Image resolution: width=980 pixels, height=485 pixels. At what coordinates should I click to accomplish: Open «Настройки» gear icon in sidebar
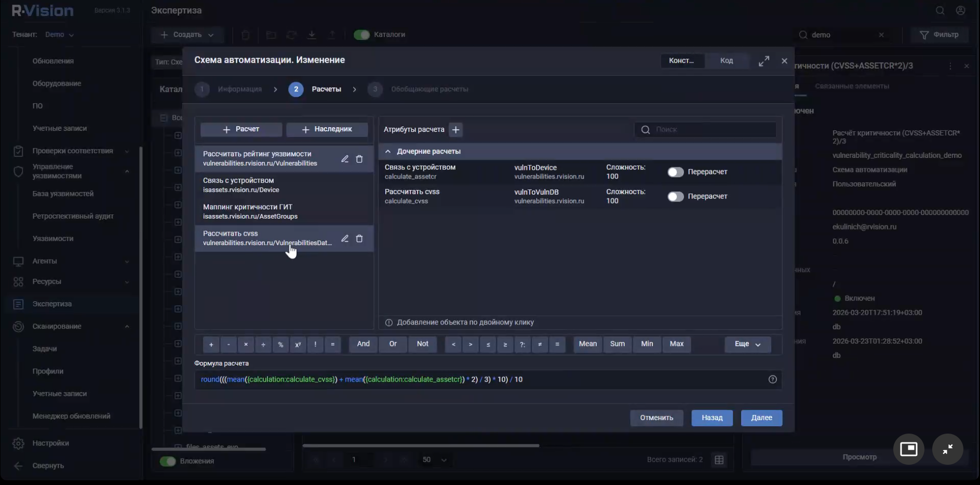[x=19, y=443]
